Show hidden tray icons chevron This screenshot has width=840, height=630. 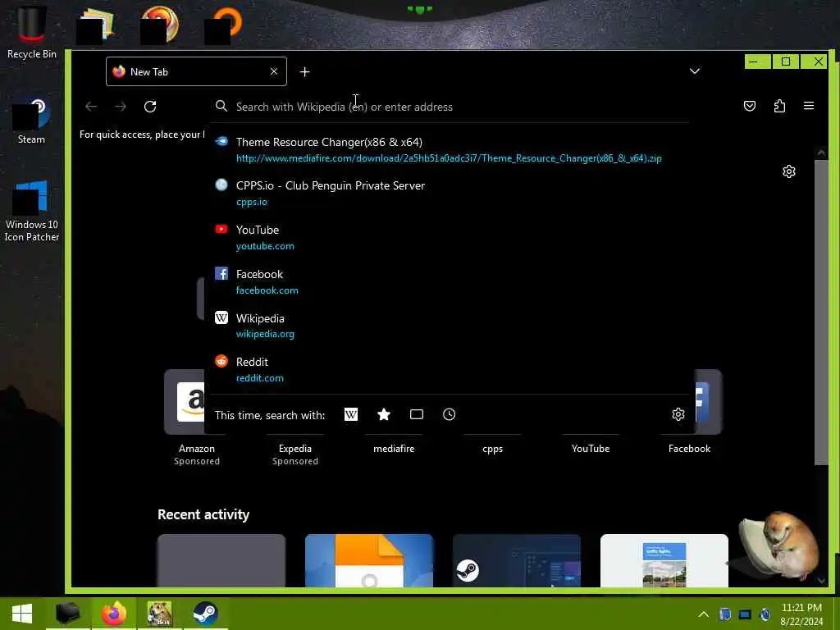703,614
